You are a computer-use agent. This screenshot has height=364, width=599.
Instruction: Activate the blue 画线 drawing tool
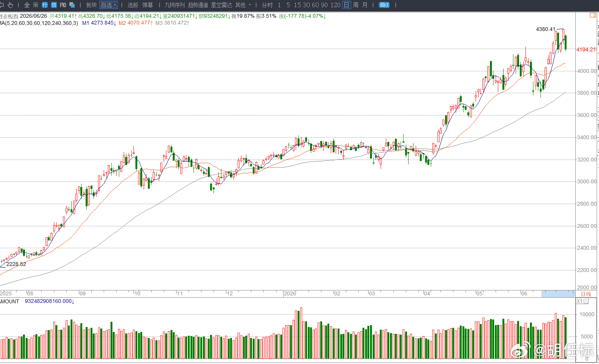click(384, 5)
